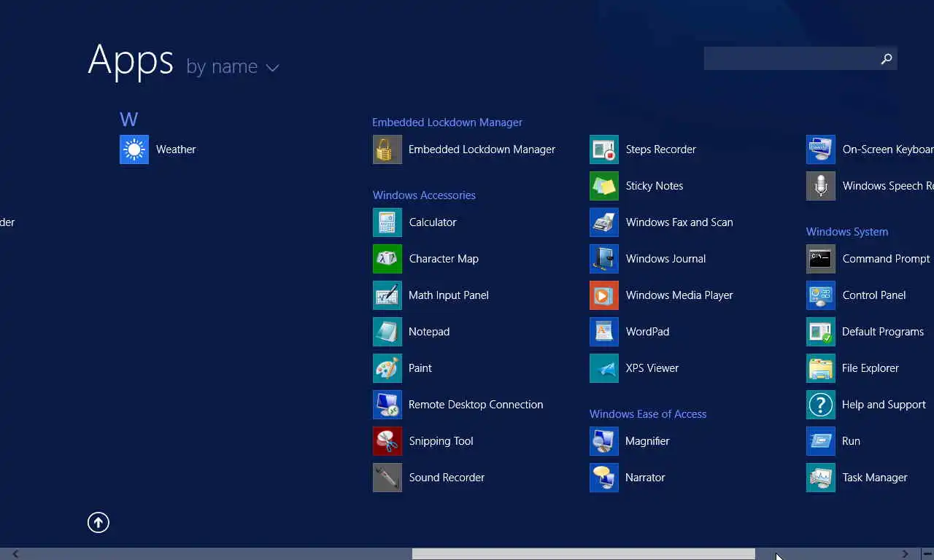Launch Default Programs icon
This screenshot has height=560, width=934.
click(821, 332)
